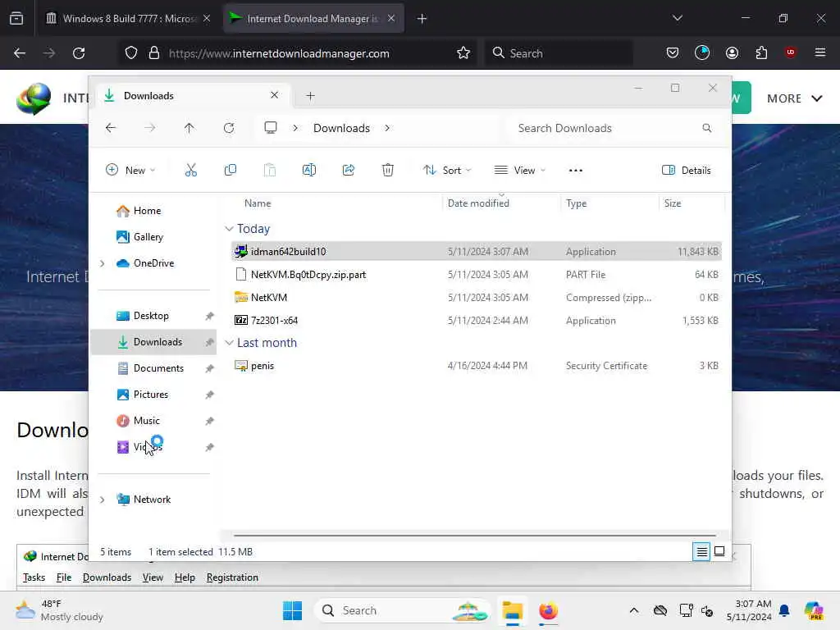This screenshot has height=630, width=840.
Task: Expand the Network tree node
Action: [x=103, y=500]
